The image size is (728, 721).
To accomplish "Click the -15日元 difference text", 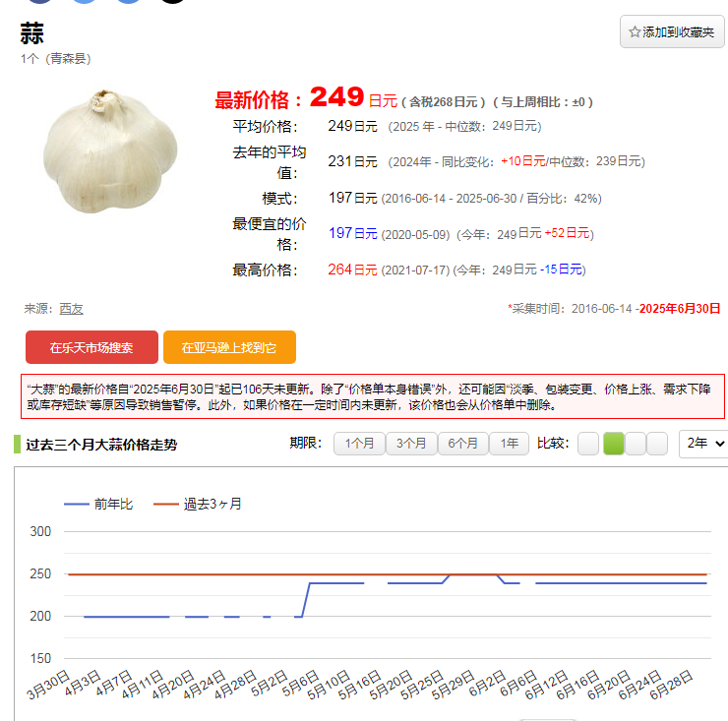I will [561, 270].
